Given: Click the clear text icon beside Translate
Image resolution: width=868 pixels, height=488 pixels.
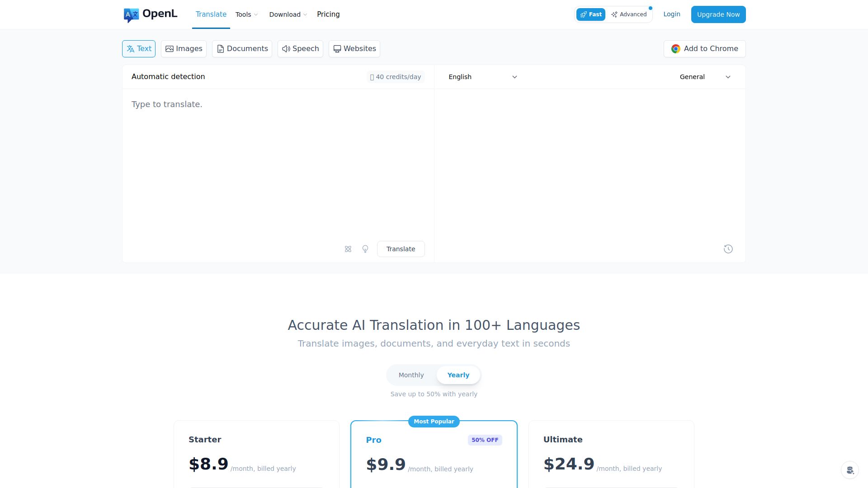Looking at the screenshot, I should tap(348, 249).
